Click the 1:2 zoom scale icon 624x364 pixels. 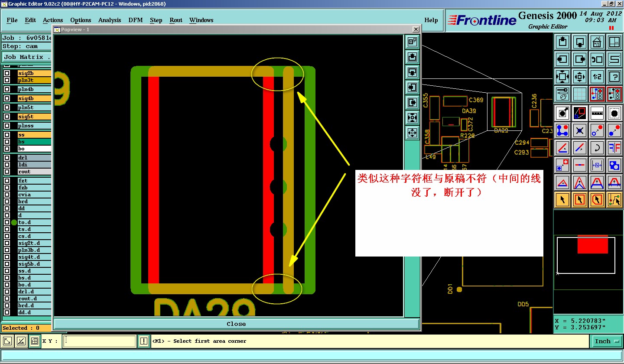pyautogui.click(x=597, y=77)
